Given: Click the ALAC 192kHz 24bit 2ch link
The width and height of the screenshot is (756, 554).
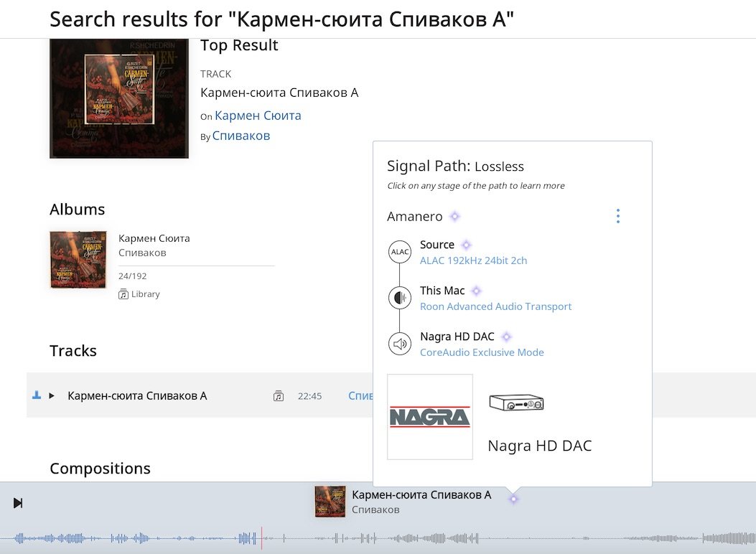Looking at the screenshot, I should coord(474,260).
